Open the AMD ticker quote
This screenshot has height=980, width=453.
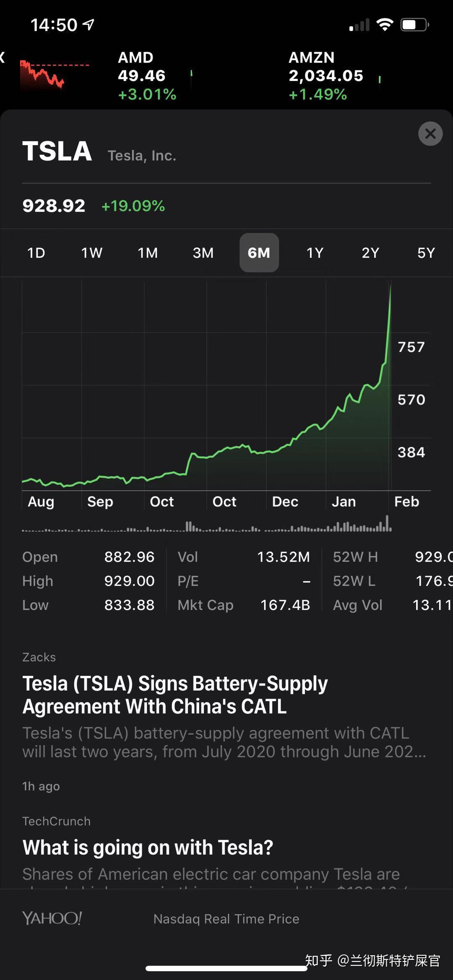tap(147, 76)
